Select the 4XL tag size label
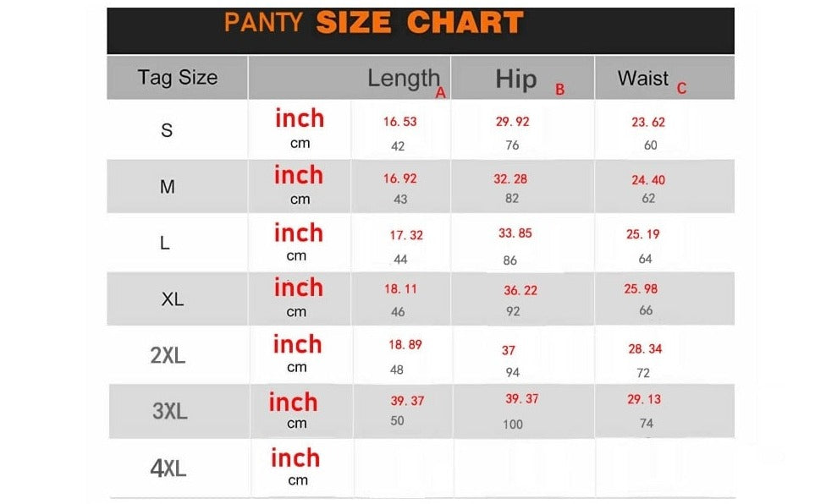 (168, 468)
